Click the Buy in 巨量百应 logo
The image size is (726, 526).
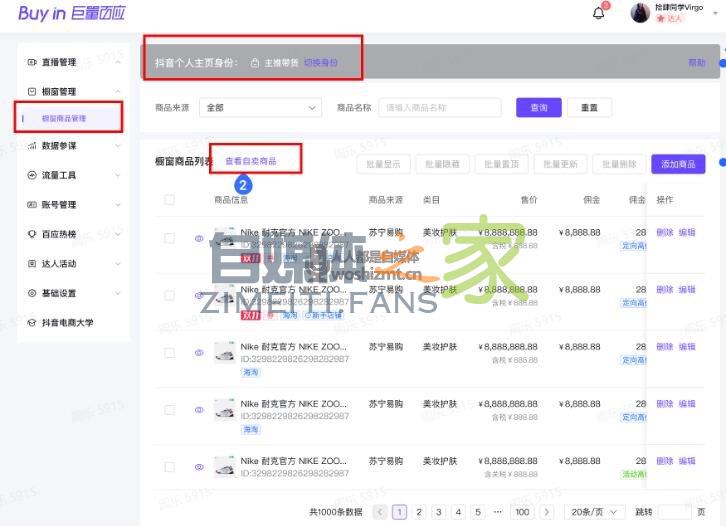72,13
